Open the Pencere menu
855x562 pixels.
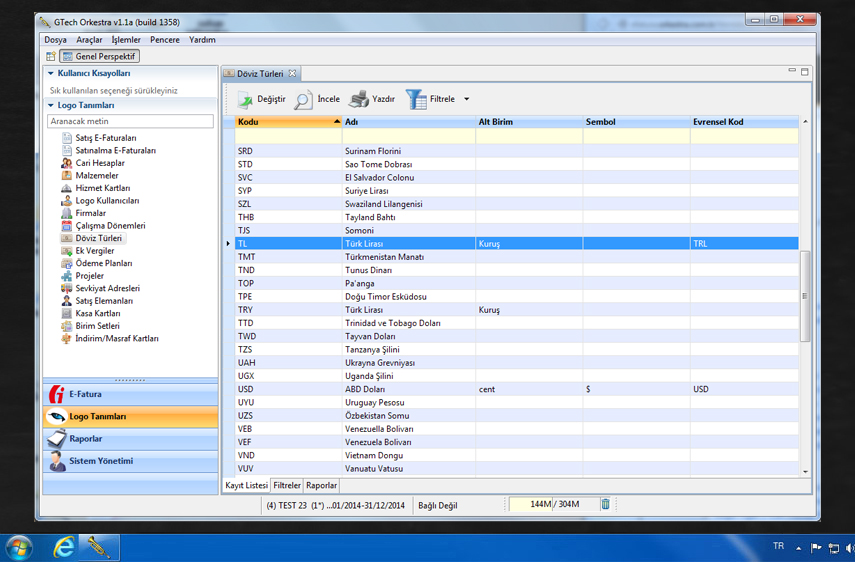pyautogui.click(x=165, y=40)
